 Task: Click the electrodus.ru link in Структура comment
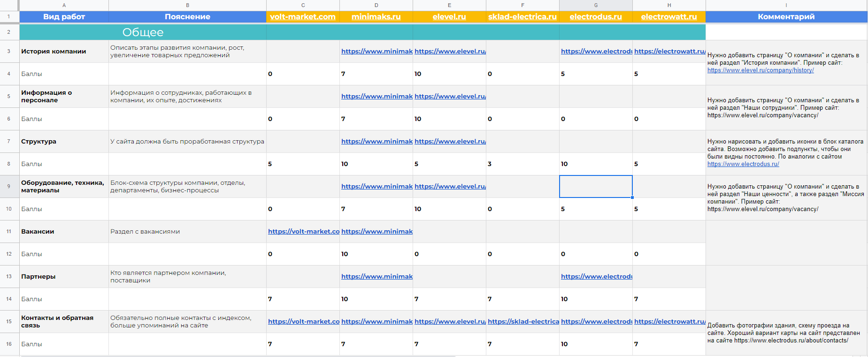tap(743, 164)
